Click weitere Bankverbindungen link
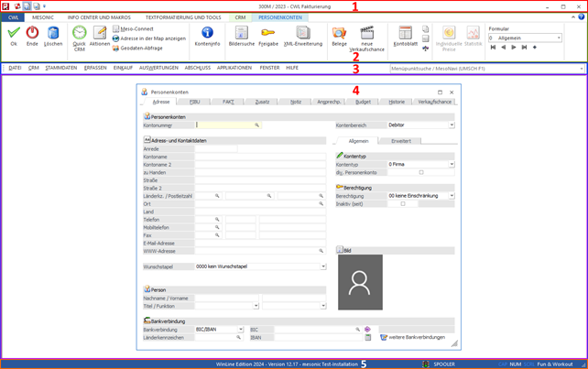 (415, 337)
